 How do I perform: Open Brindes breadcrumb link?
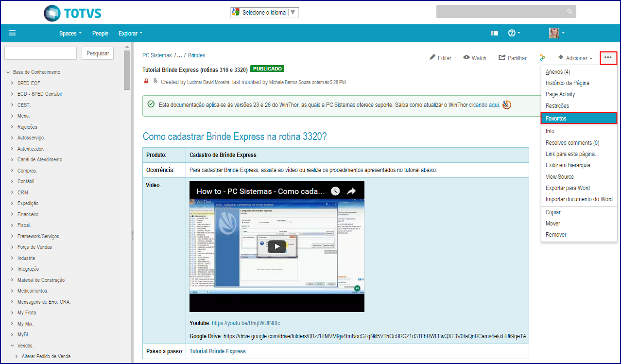(197, 55)
